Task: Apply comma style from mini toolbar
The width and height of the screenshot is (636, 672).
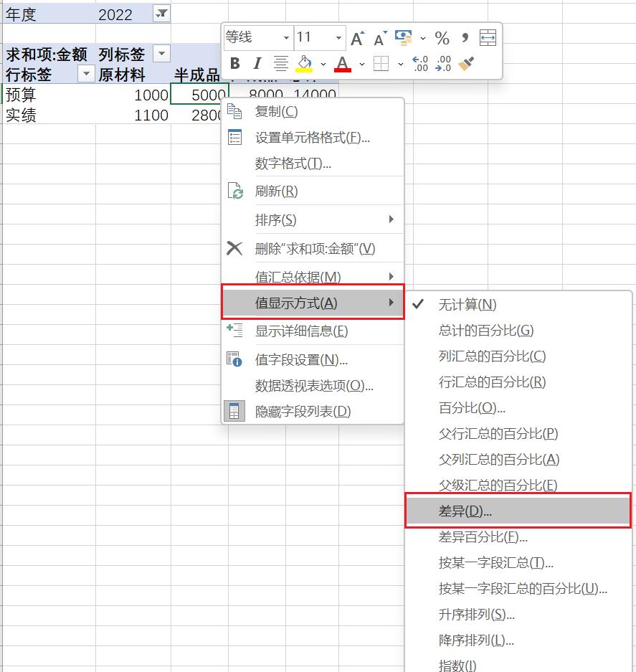Action: coord(465,37)
